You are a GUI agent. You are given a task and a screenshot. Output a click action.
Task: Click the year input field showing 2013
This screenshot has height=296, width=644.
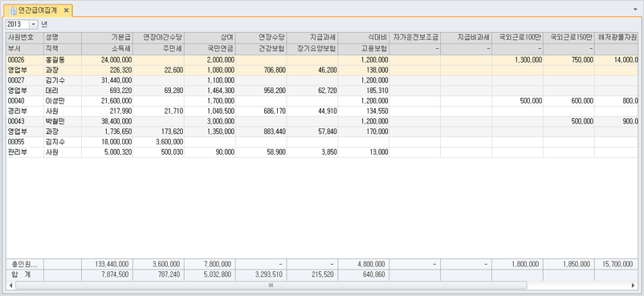18,24
